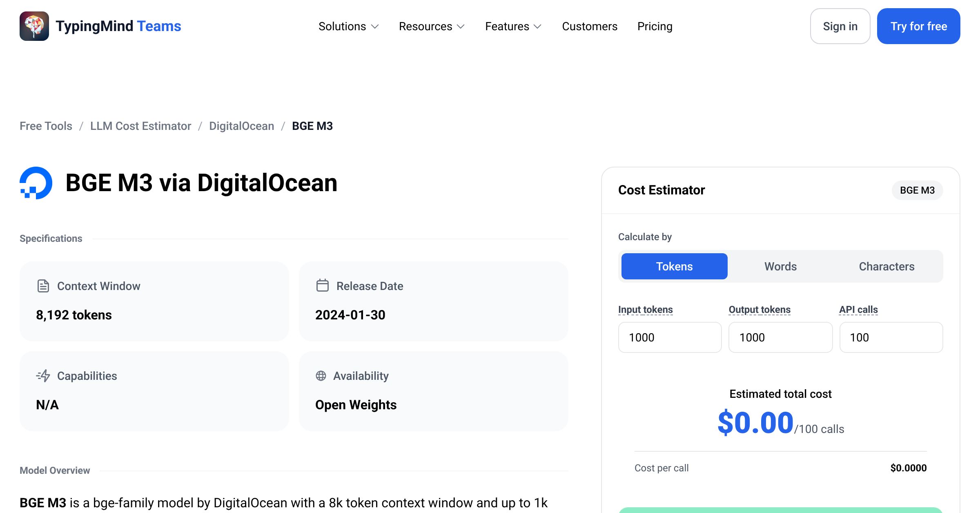Screen dimensions: 980x513
Task: Click the Context Window document icon
Action: (43, 286)
